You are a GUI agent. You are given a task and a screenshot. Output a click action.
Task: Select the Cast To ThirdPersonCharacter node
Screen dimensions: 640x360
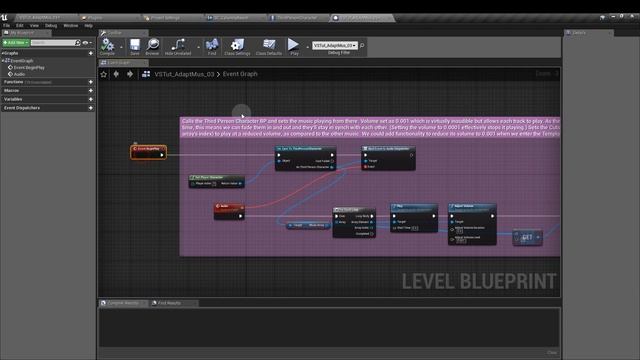306,158
